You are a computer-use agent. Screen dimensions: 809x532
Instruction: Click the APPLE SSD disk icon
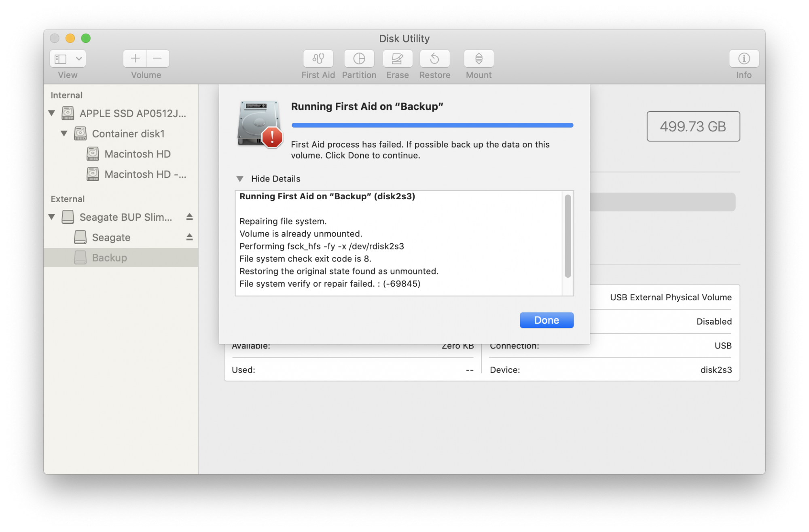pyautogui.click(x=68, y=114)
